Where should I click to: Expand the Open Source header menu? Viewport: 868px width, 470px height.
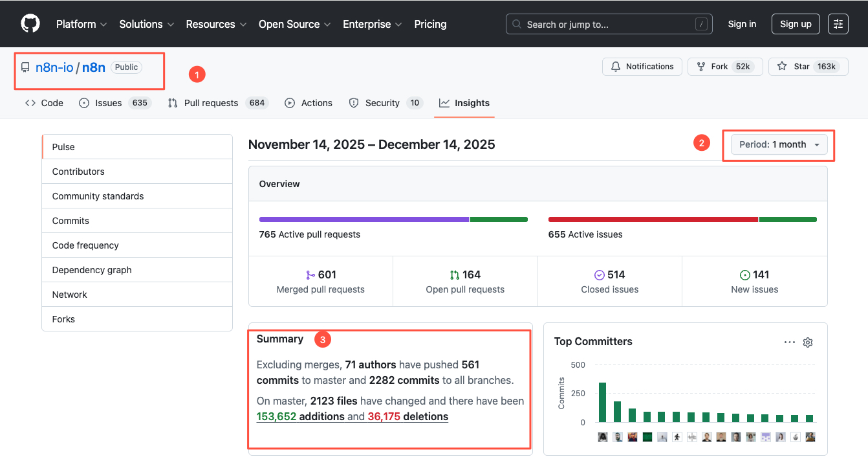click(x=295, y=24)
